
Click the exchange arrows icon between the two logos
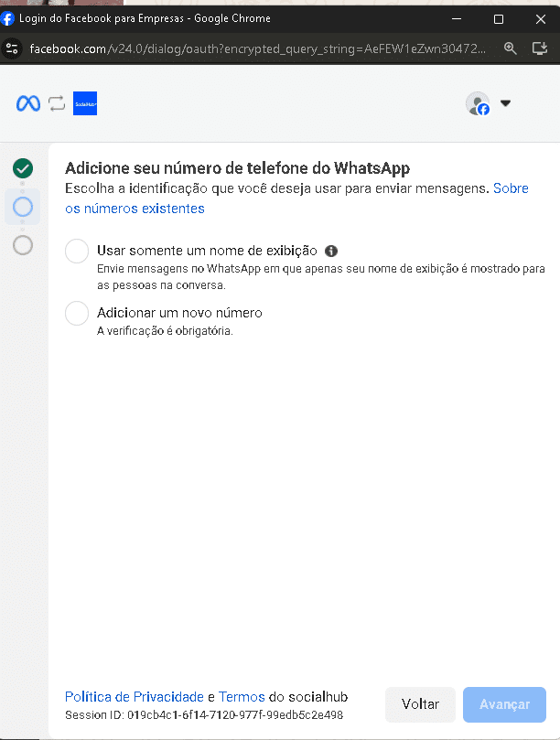(57, 103)
